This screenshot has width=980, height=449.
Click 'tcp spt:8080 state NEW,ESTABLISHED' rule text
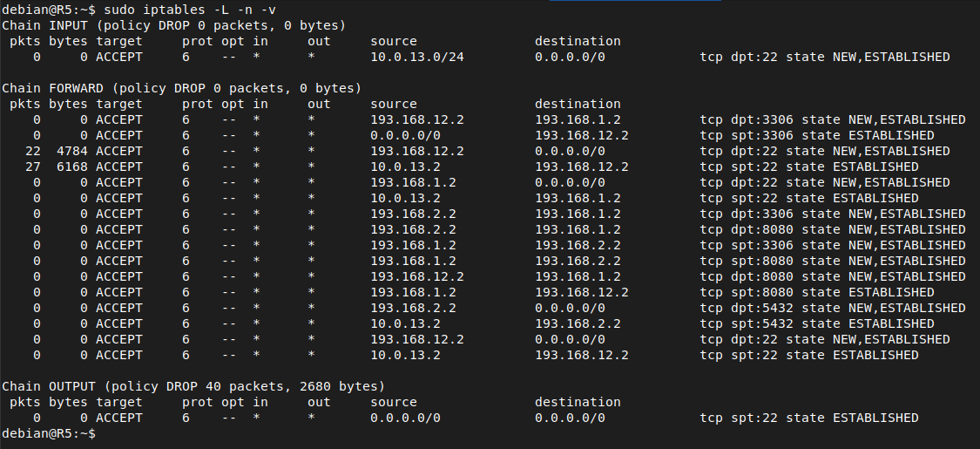[x=833, y=261]
